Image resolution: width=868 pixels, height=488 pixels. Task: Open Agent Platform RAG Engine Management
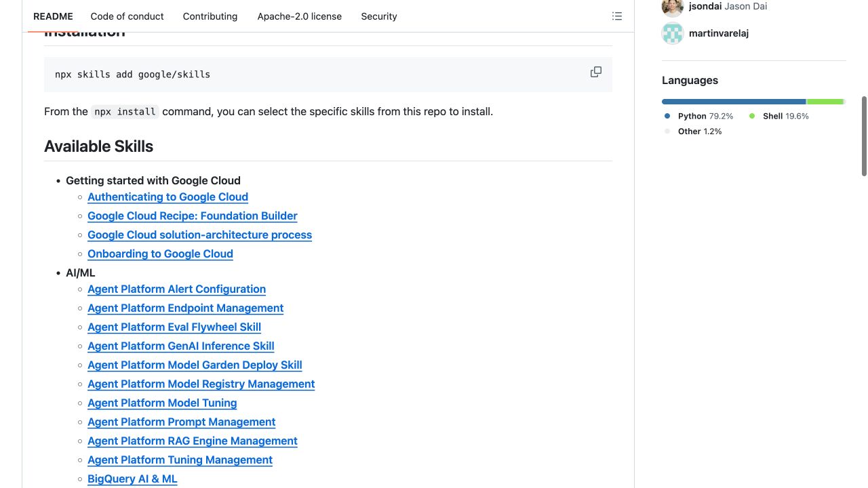(193, 441)
